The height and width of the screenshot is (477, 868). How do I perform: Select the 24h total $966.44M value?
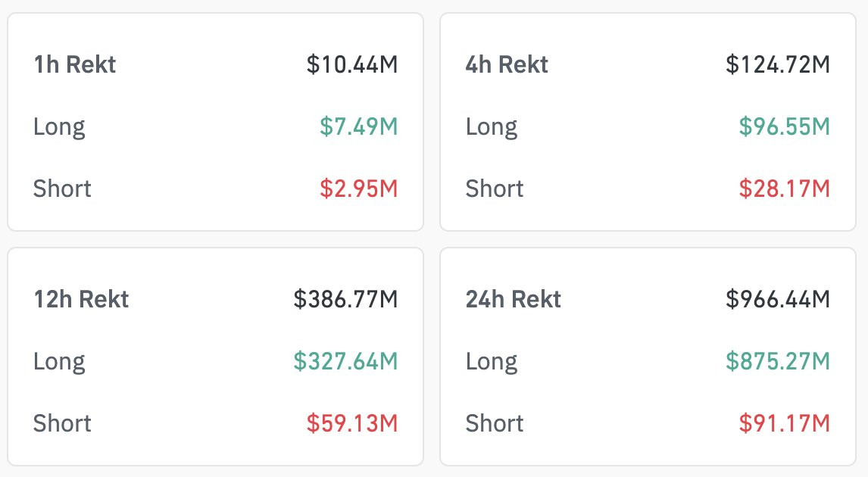778,299
